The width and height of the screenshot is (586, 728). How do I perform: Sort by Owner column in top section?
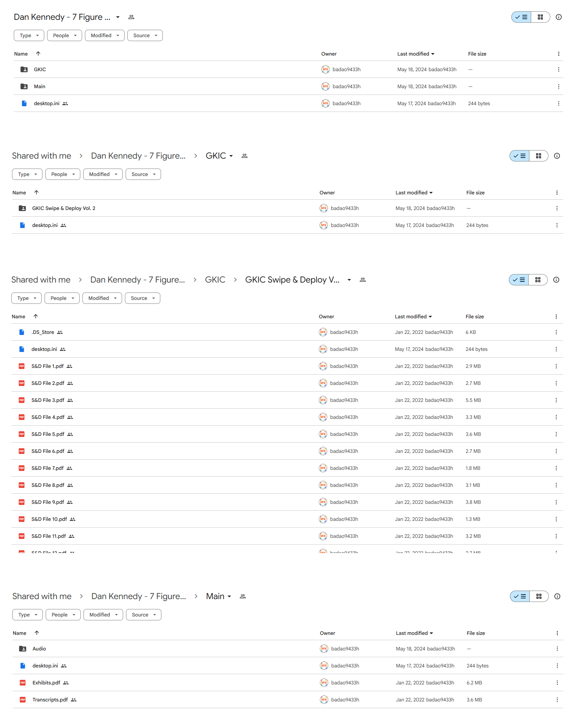tap(329, 54)
